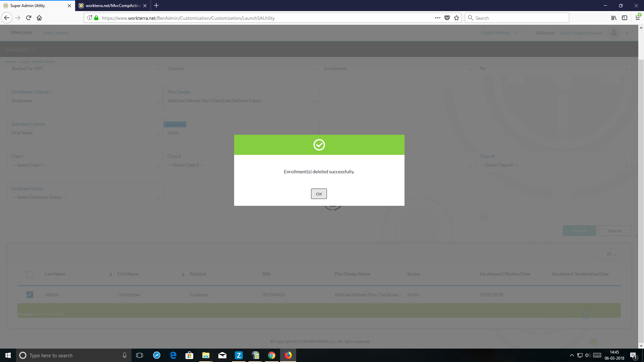Uncheck the Abbott row checkbox
The image size is (644, 362).
coord(30,295)
